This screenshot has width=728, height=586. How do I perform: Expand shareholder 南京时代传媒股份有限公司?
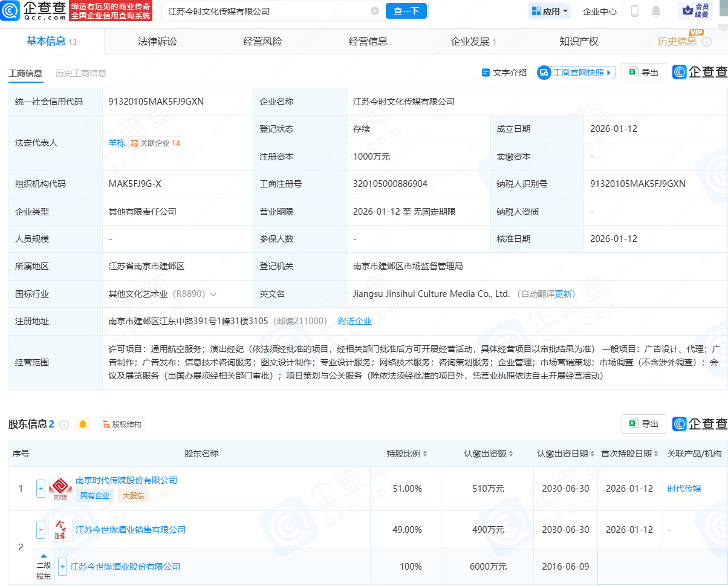click(40, 488)
